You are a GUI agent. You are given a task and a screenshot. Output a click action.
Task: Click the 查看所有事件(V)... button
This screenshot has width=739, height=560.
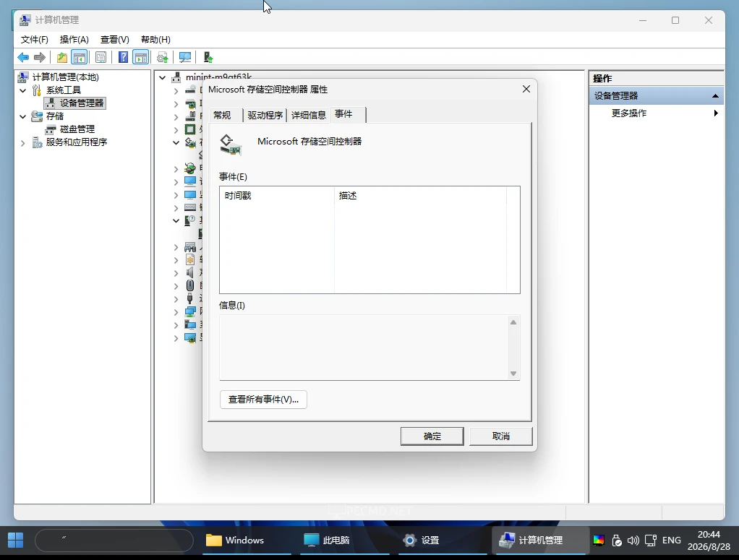tap(263, 400)
